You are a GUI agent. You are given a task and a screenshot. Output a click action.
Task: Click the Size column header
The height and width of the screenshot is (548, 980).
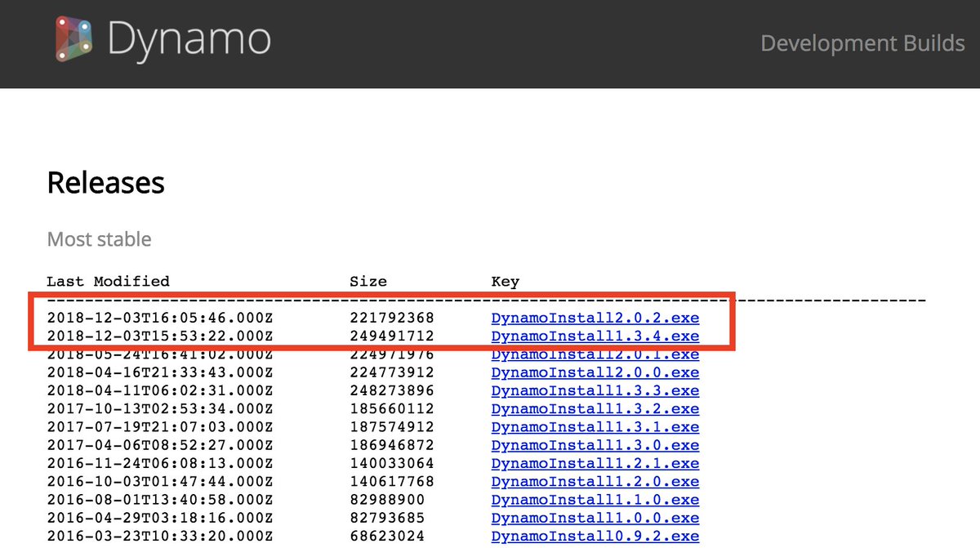(x=368, y=282)
